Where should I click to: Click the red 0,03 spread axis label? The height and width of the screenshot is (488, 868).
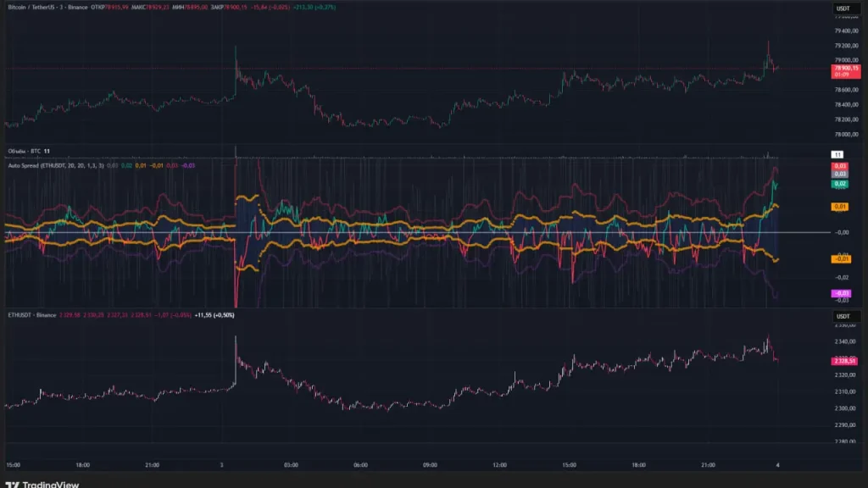pyautogui.click(x=840, y=166)
